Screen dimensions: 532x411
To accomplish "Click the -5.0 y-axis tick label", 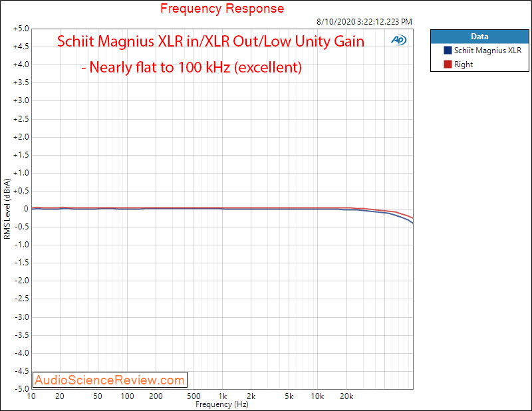I will coord(22,388).
